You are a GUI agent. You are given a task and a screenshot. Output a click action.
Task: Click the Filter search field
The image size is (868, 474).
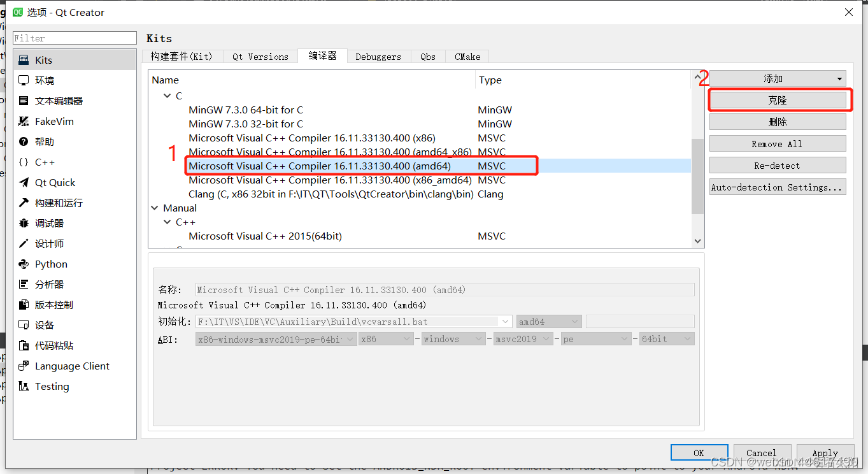click(75, 38)
